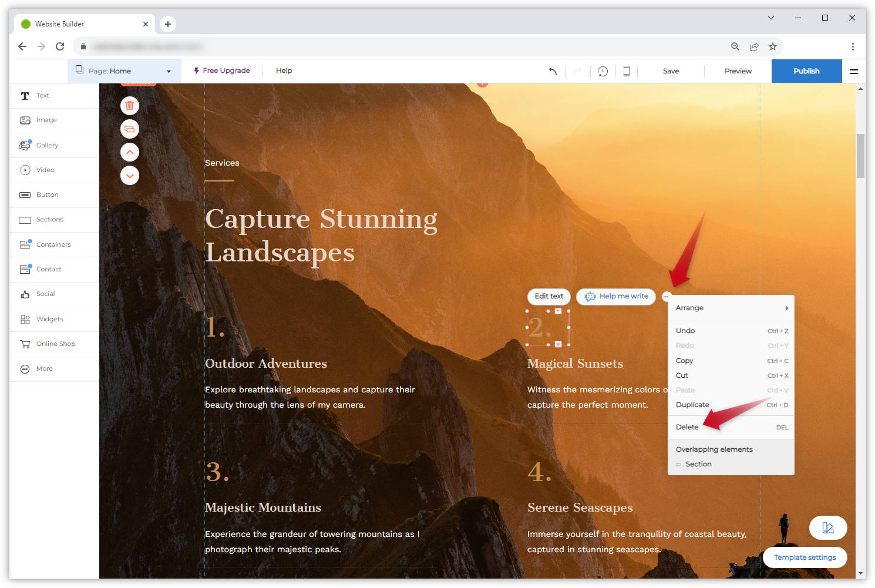The width and height of the screenshot is (875, 588).
Task: Click the Publish button
Action: point(806,71)
